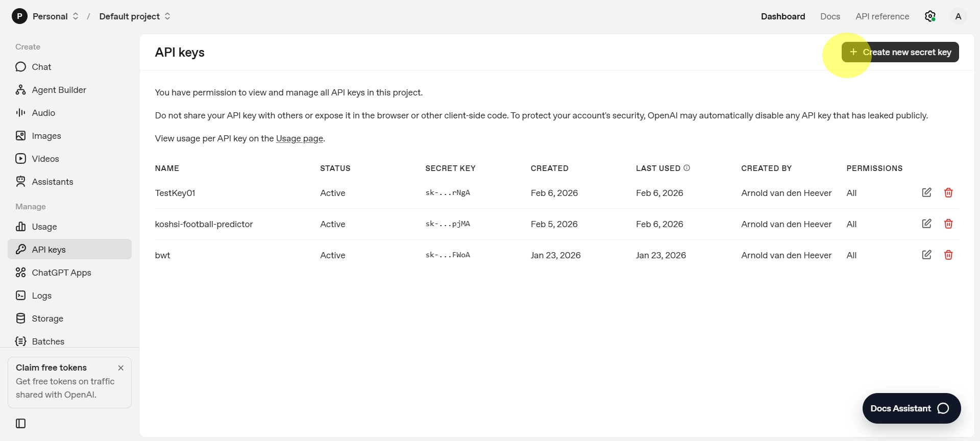Open Batches in the sidebar

(x=69, y=341)
